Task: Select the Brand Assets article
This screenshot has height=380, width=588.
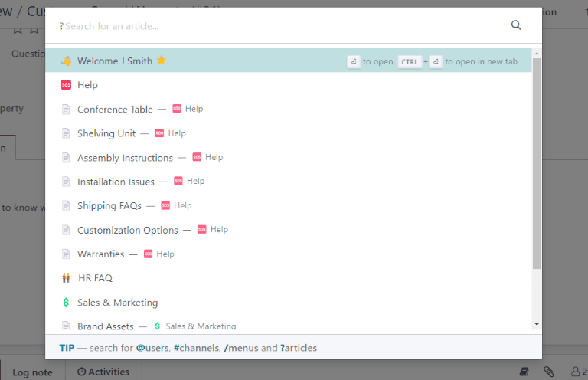Action: coord(106,326)
